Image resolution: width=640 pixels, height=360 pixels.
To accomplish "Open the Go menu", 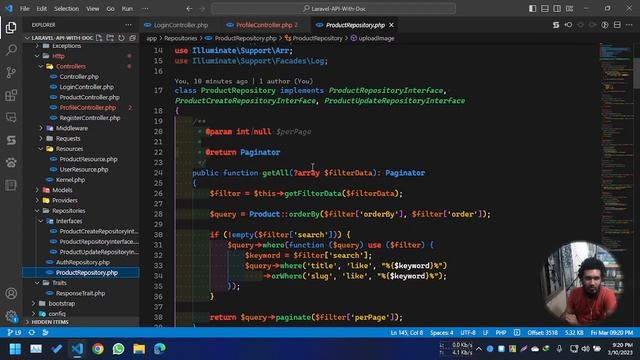I will [111, 9].
